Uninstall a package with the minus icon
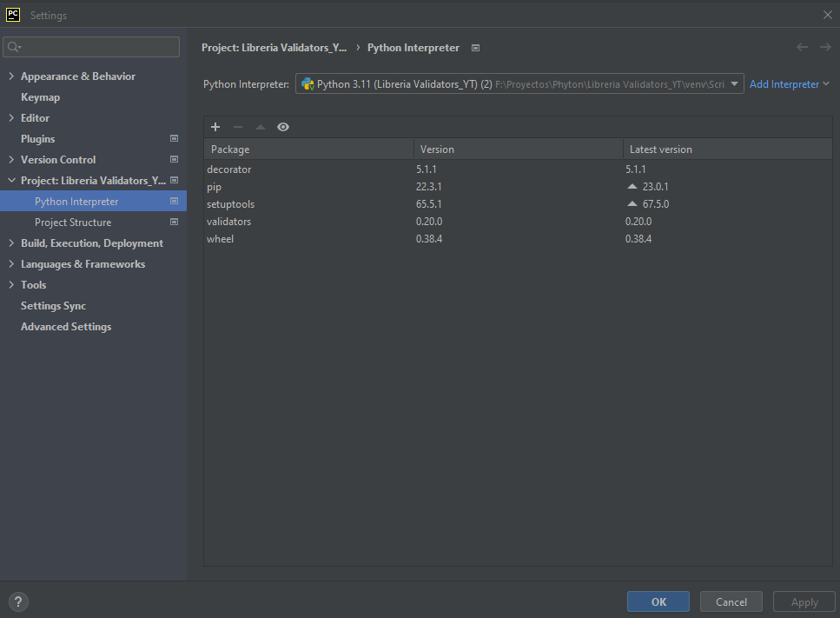Screen dimensions: 840x618 coord(237,127)
